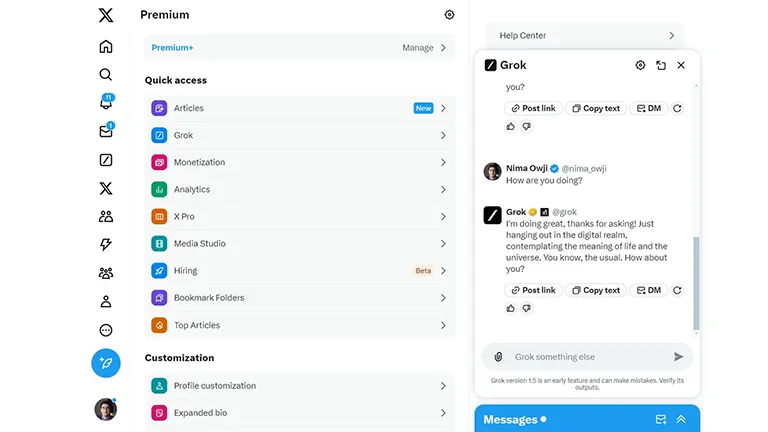Open Grok chat history icon
This screenshot has width=768, height=432.
pos(661,65)
